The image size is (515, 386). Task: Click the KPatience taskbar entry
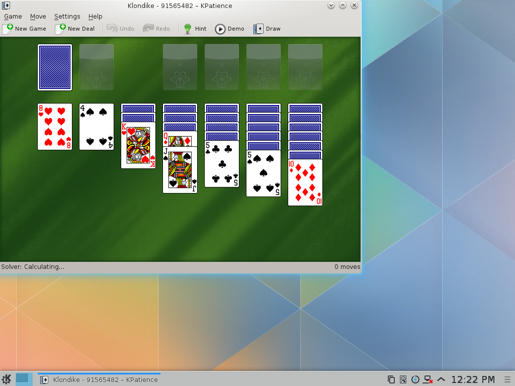[99, 379]
